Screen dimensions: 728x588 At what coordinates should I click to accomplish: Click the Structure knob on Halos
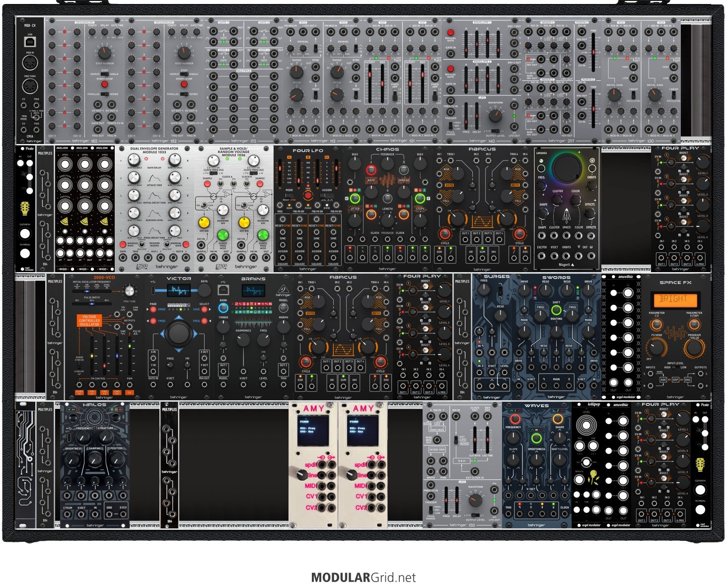pos(105,437)
